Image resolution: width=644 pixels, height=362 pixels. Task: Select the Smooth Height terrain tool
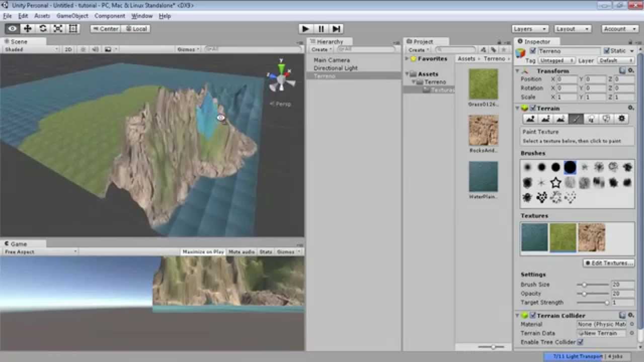pos(560,119)
